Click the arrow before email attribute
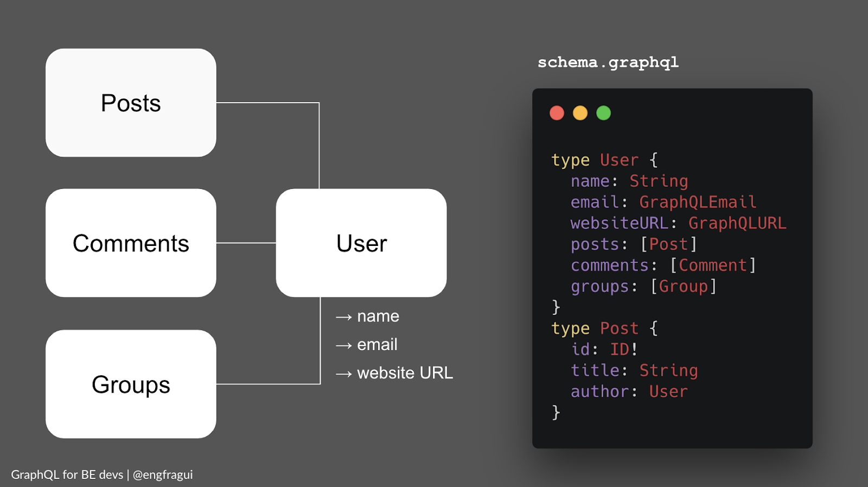The image size is (868, 487). point(343,345)
